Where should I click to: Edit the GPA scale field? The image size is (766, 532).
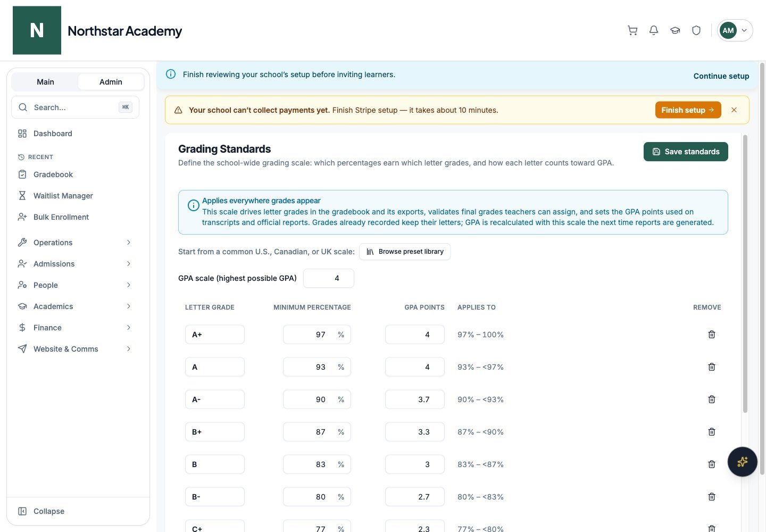(329, 278)
